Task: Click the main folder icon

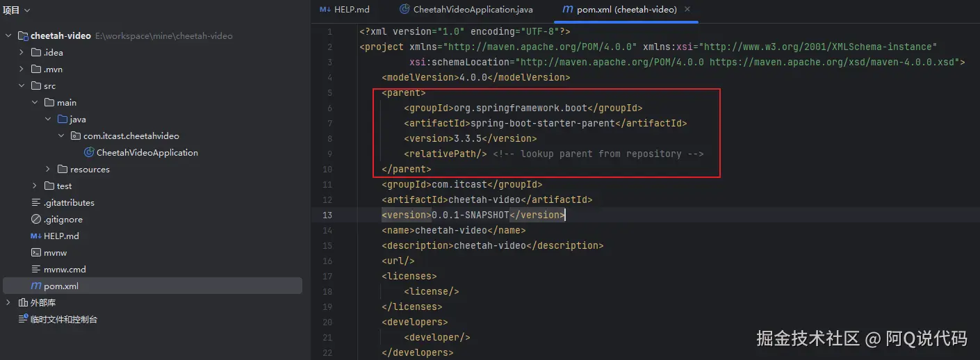Action: [49, 103]
